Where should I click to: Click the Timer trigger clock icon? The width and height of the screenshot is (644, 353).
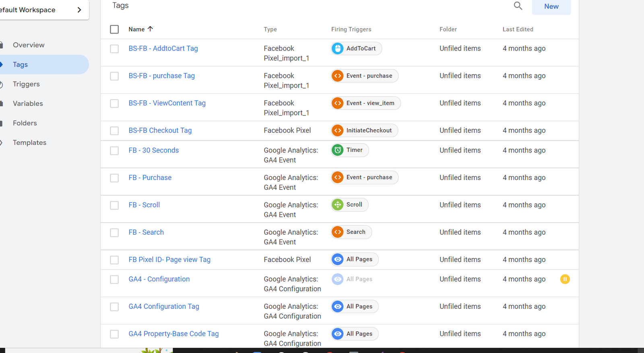(x=338, y=150)
